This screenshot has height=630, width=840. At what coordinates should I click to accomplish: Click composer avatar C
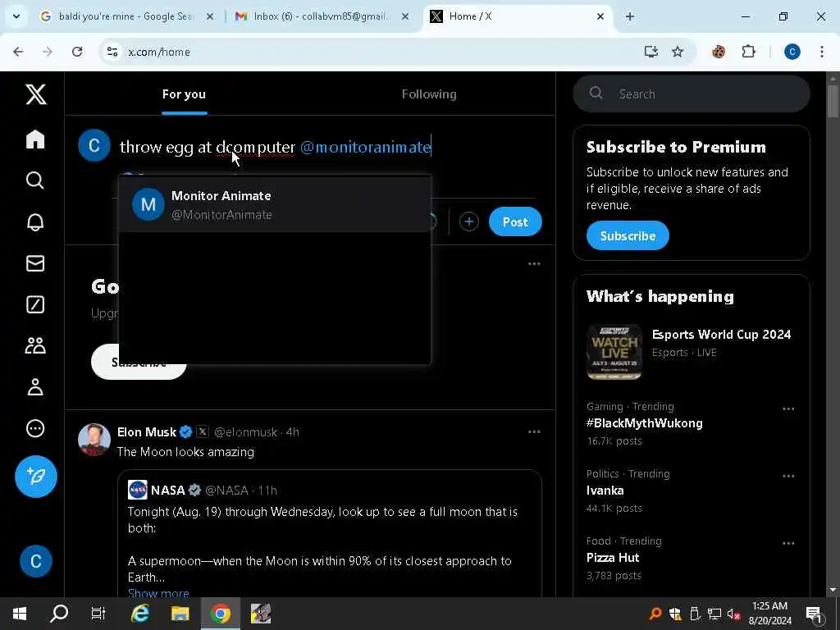[94, 145]
